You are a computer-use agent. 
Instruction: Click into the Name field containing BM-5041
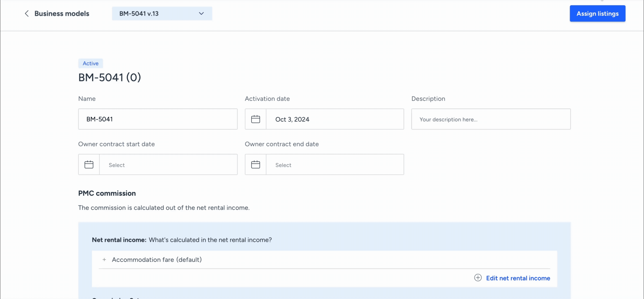[x=157, y=119]
